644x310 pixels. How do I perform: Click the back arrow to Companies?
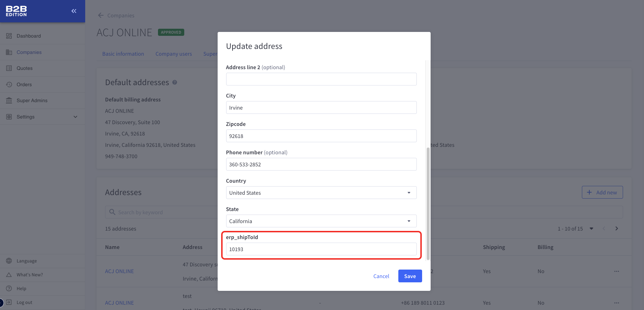click(x=101, y=15)
